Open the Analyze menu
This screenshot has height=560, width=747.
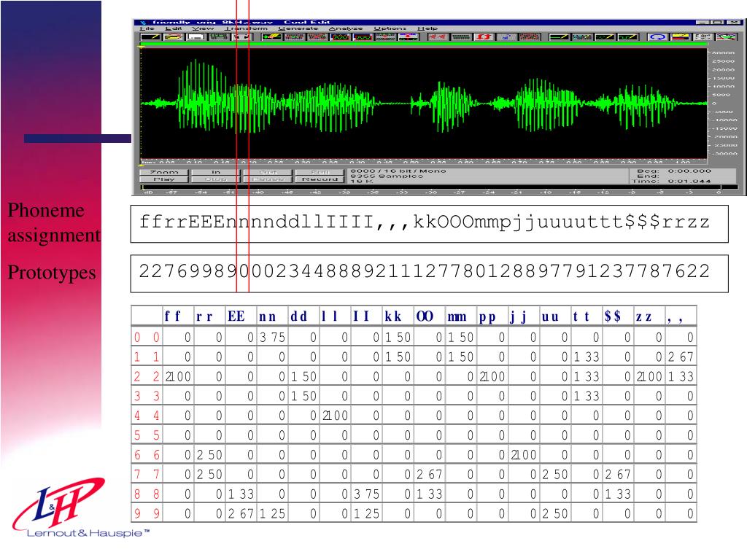coord(345,28)
